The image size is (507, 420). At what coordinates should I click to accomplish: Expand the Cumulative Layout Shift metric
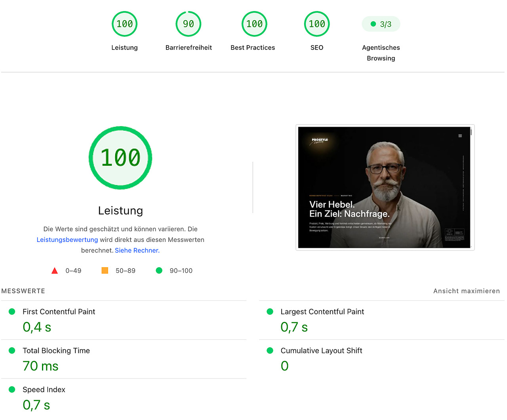pyautogui.click(x=382, y=359)
